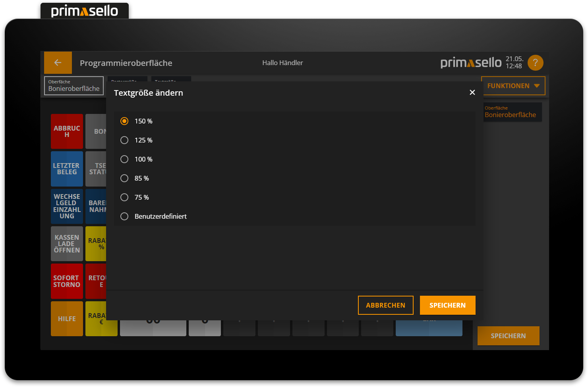Cancel the dialog with ABBRECHEN
This screenshot has width=588, height=387.
click(x=385, y=305)
